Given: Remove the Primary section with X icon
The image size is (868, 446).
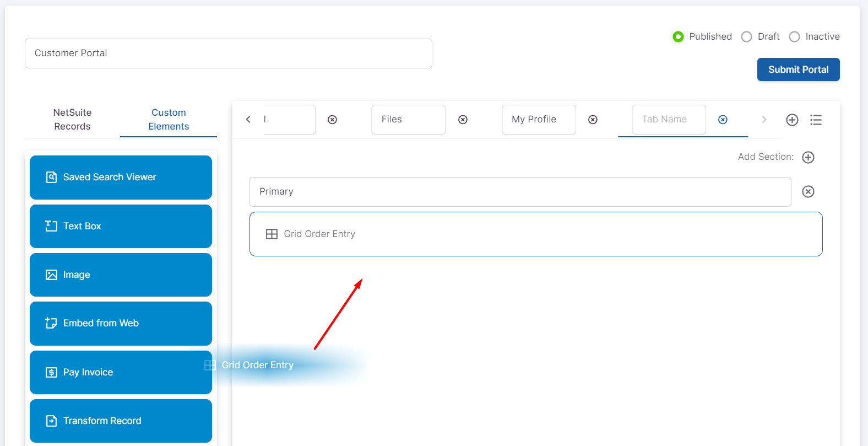Looking at the screenshot, I should [808, 191].
